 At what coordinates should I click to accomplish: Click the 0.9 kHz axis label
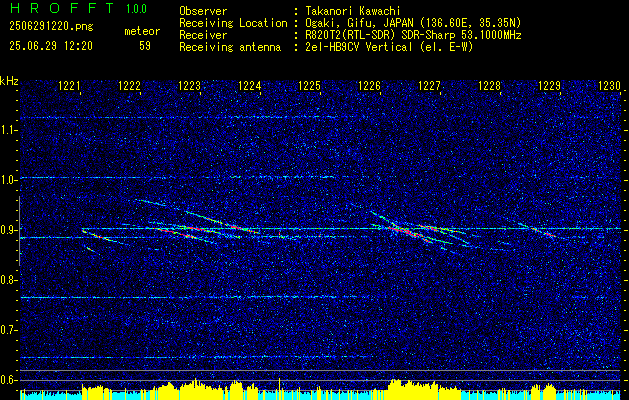point(8,230)
